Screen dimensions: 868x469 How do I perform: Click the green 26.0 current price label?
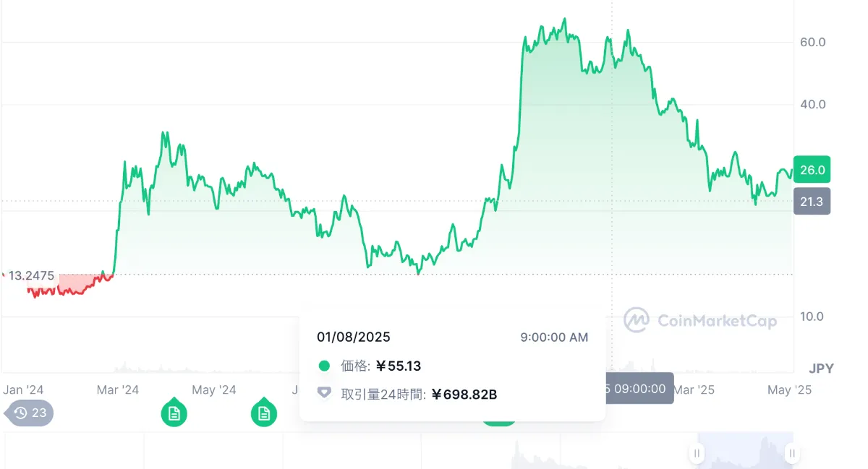(x=812, y=170)
